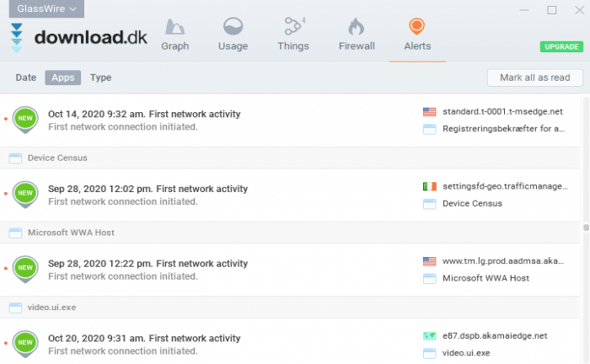This screenshot has height=364, width=590.
Task: Collapse the Device Census group header
Action: tap(57, 158)
